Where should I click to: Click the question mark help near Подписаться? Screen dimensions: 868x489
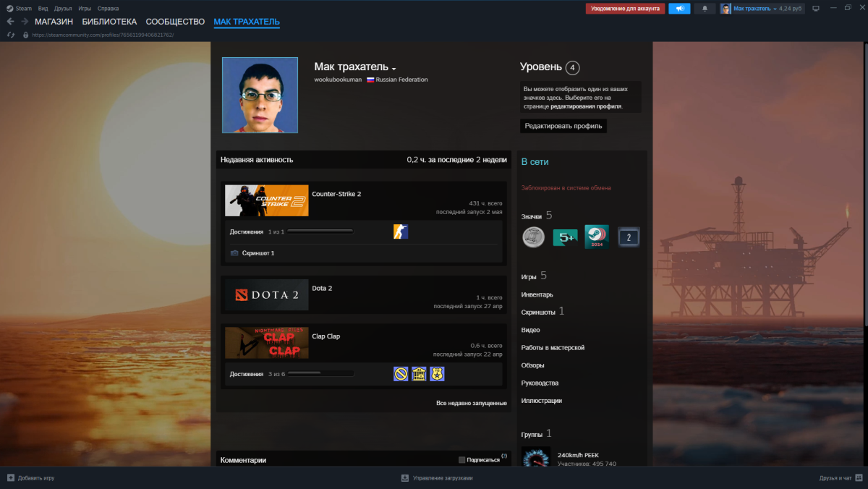(x=504, y=456)
